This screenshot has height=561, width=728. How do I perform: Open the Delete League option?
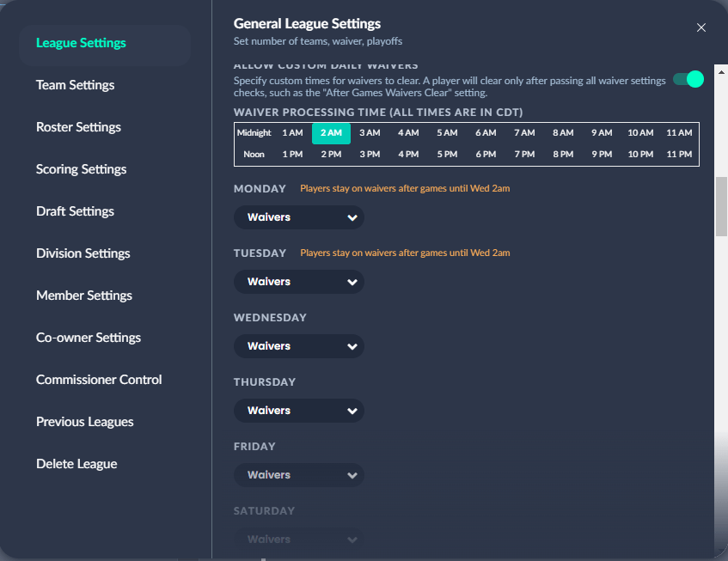click(76, 464)
